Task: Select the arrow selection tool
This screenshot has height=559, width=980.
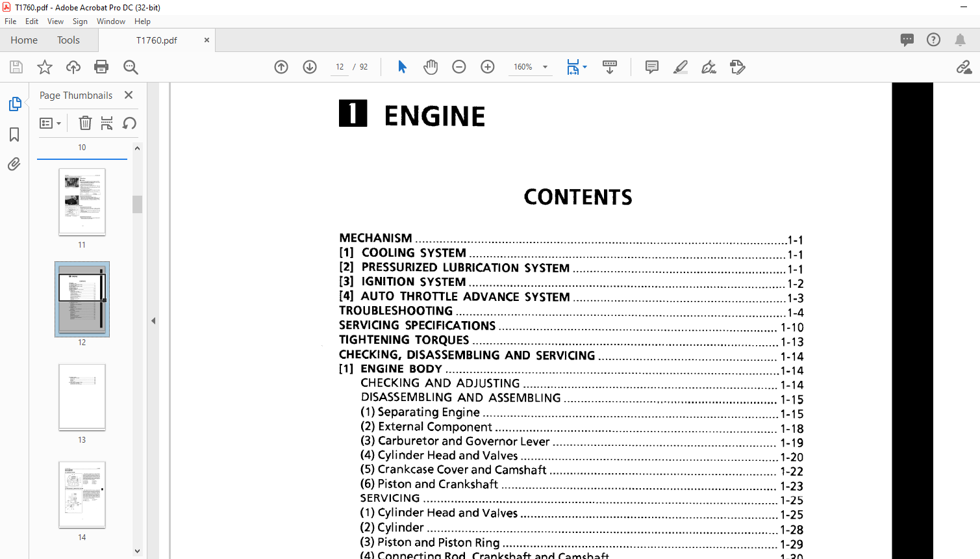Action: [x=402, y=67]
